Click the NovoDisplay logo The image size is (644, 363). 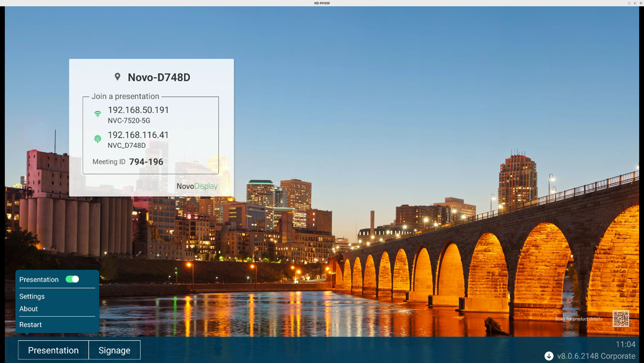coord(196,186)
